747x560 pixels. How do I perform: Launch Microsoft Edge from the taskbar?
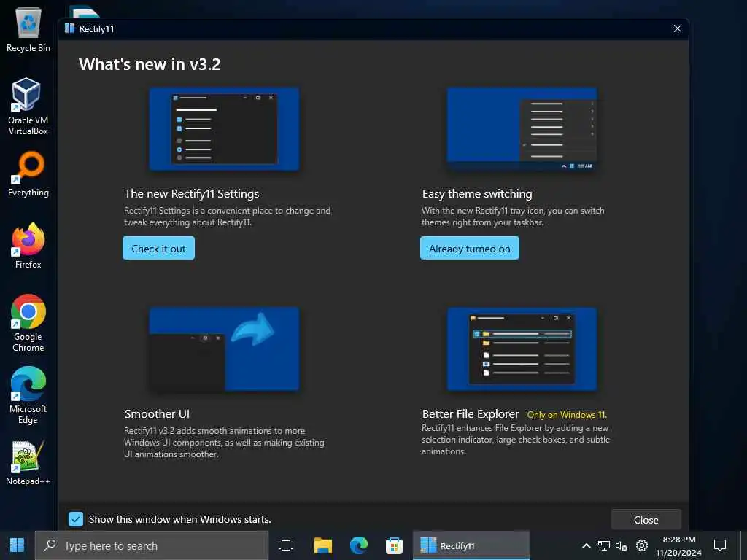pyautogui.click(x=359, y=545)
